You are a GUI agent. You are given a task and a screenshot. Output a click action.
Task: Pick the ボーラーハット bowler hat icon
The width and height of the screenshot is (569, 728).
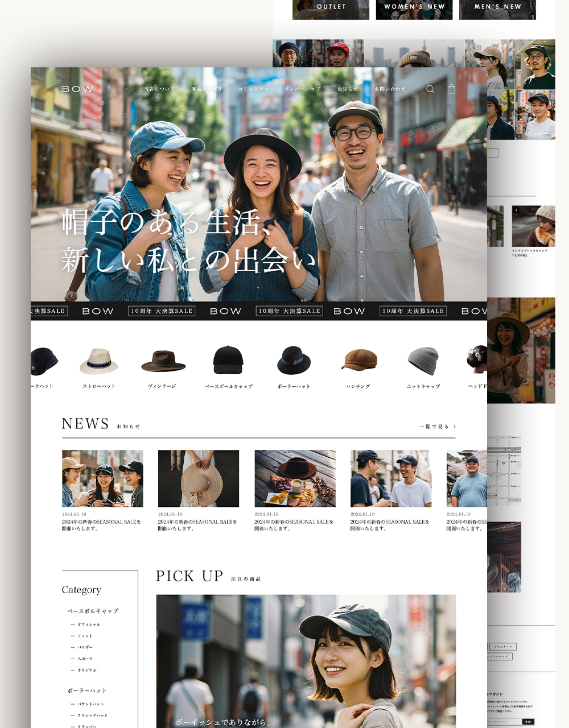click(x=294, y=361)
